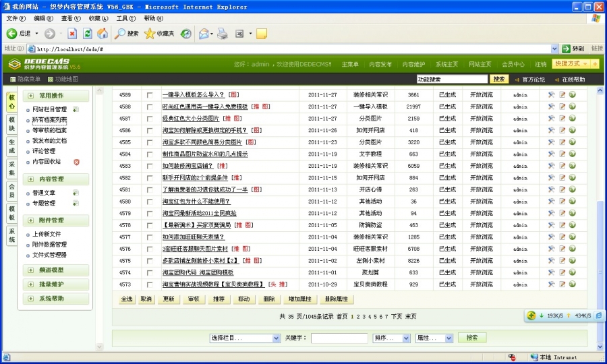This screenshot has width=607, height=364.
Task: Click the IE Forward arrow icon
Action: click(49, 34)
